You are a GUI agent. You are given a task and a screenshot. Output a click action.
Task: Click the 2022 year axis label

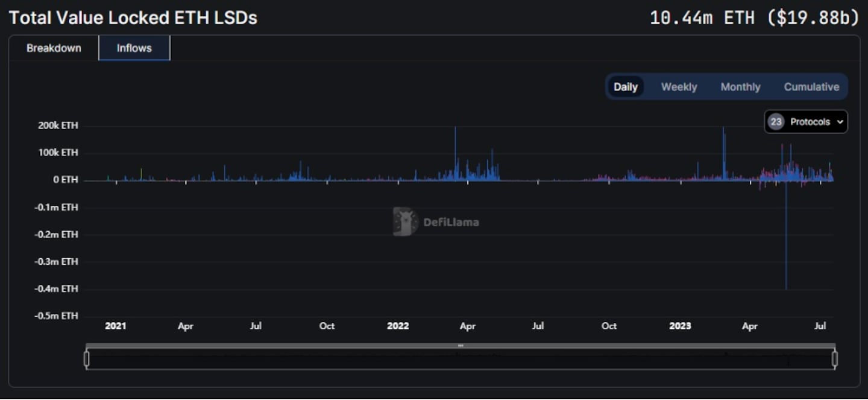coord(398,326)
